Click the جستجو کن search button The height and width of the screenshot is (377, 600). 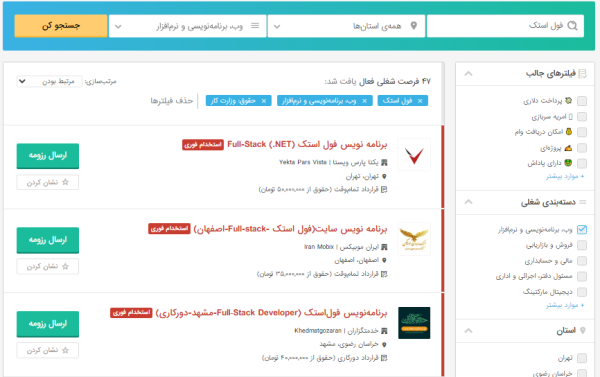click(x=61, y=26)
